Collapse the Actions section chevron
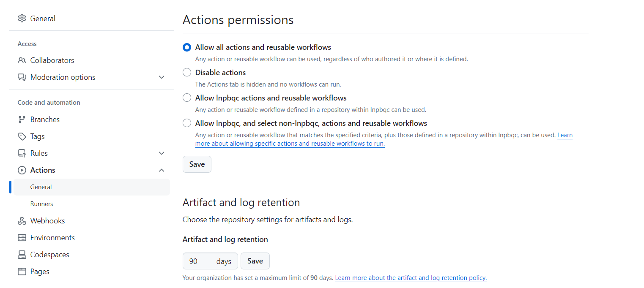The width and height of the screenshot is (644, 288). (162, 170)
